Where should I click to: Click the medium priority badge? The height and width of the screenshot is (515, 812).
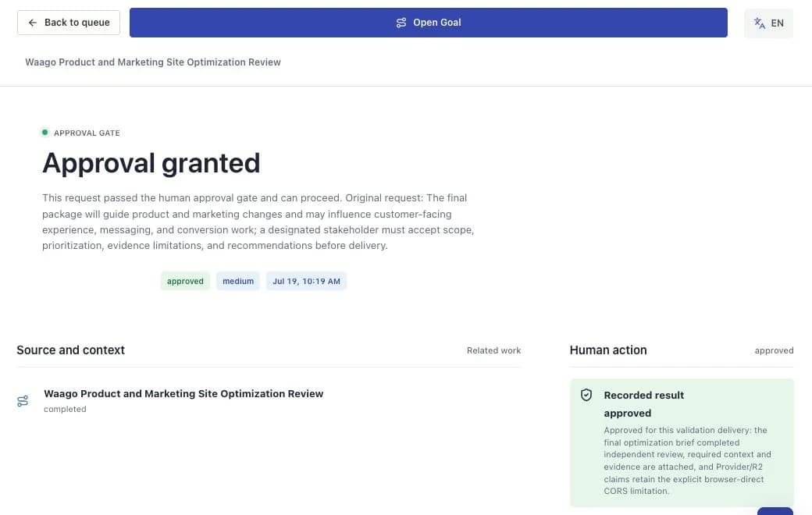pyautogui.click(x=238, y=281)
